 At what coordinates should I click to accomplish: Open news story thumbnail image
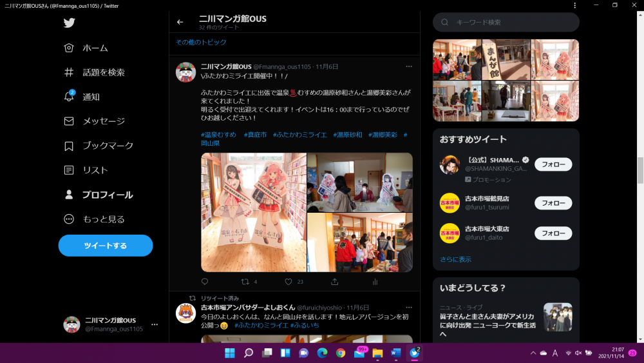click(558, 317)
